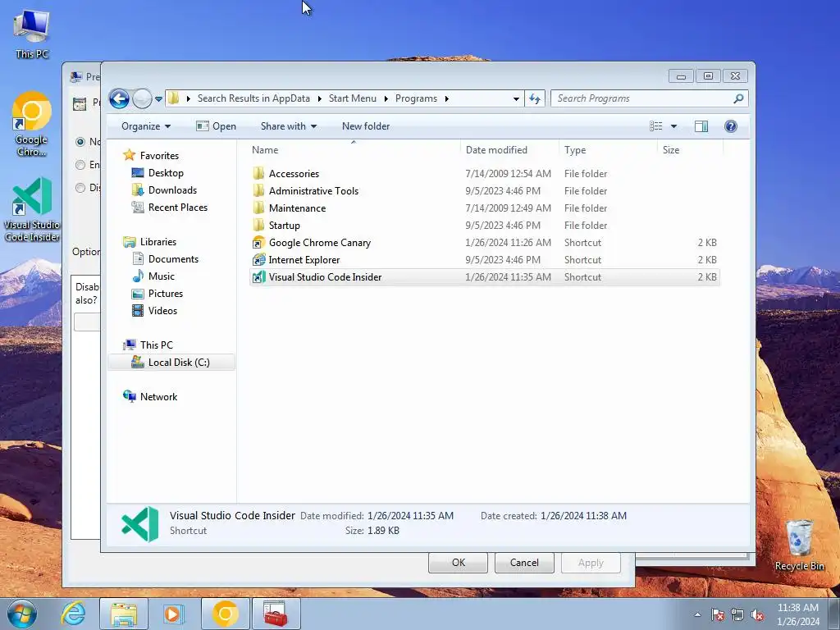Show hidden system tray icons
Viewport: 840px width, 630px height.
coord(697,614)
